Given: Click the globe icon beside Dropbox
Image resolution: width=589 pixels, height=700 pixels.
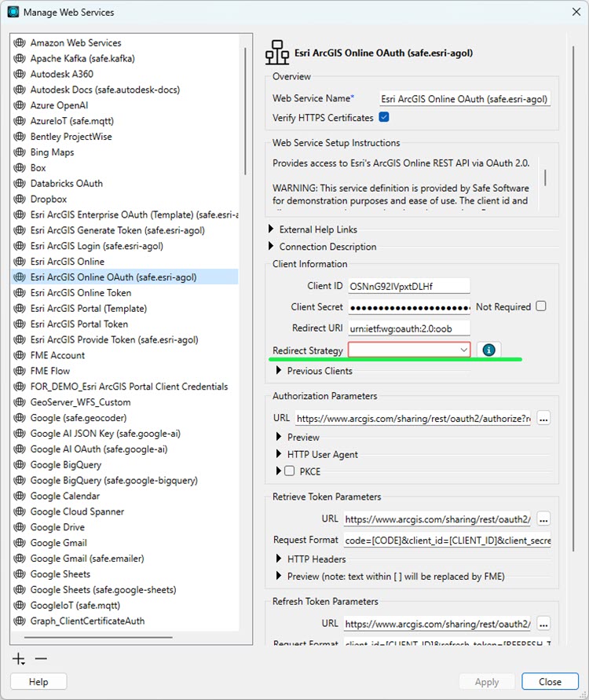Looking at the screenshot, I should pos(19,199).
